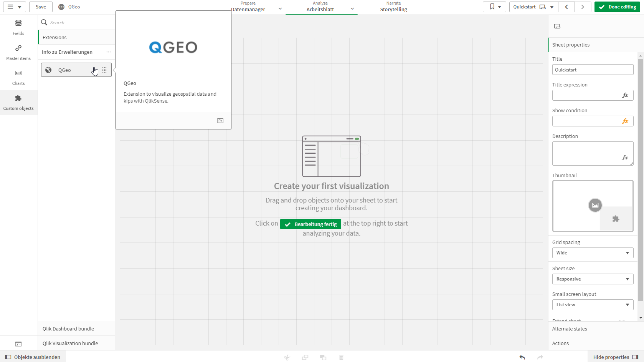Open the bookmarks menu
Screen dimensions: 644x362
click(x=494, y=7)
